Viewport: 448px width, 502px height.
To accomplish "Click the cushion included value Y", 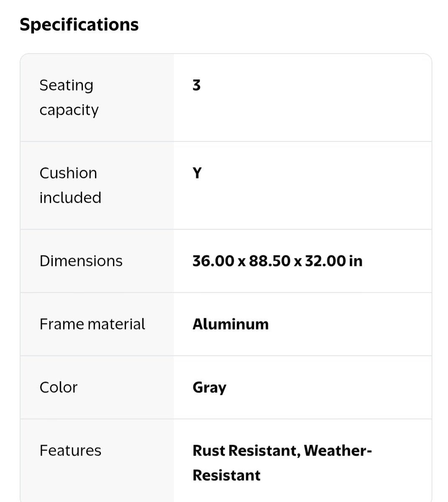I will (x=197, y=173).
